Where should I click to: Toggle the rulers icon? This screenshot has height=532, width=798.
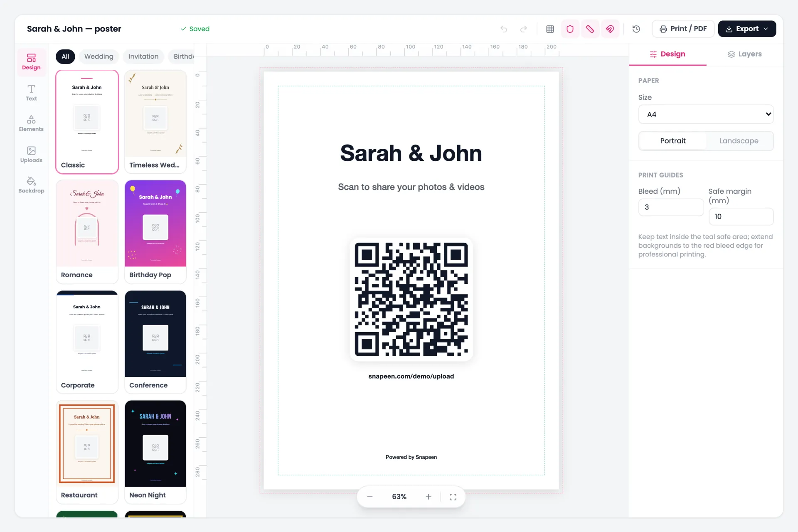(x=590, y=29)
